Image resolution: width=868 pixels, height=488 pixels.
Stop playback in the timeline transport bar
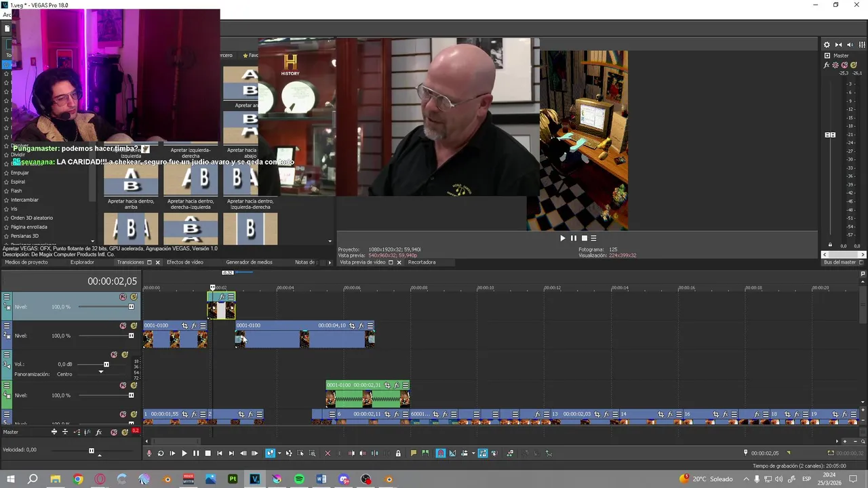click(208, 453)
